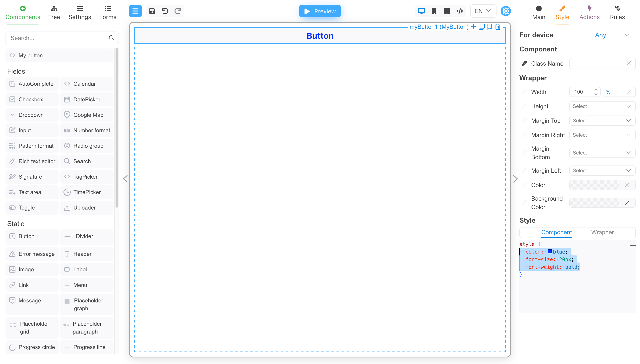Delete the myButton1 component
The width and height of the screenshot is (640, 364).
click(498, 27)
